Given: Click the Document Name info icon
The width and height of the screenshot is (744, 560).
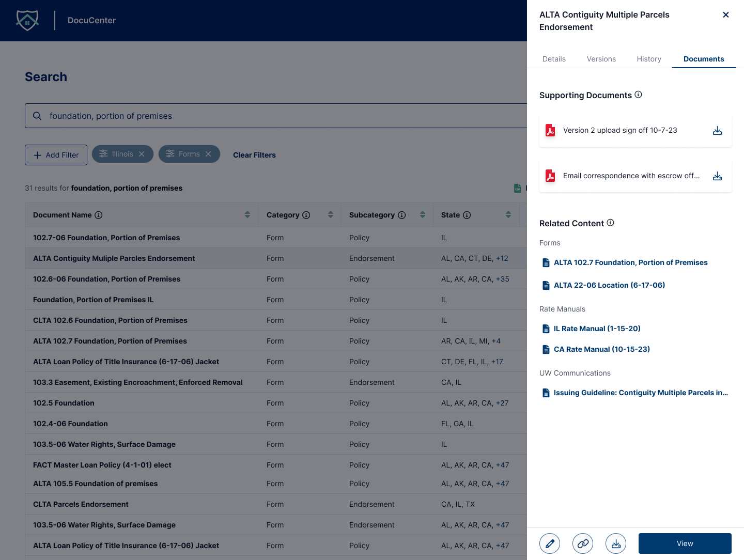Looking at the screenshot, I should (x=99, y=215).
